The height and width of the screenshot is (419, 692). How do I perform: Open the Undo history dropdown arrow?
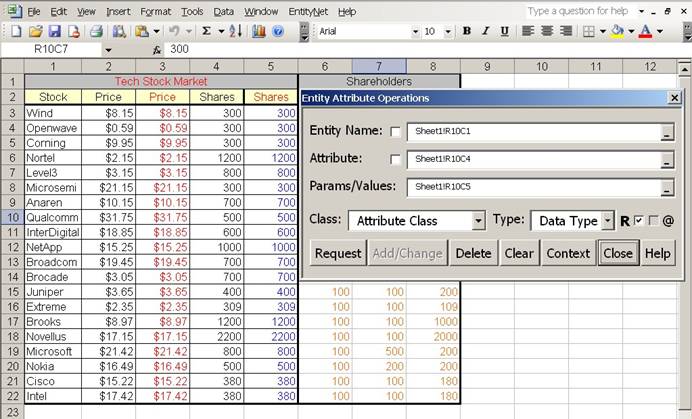(x=189, y=31)
